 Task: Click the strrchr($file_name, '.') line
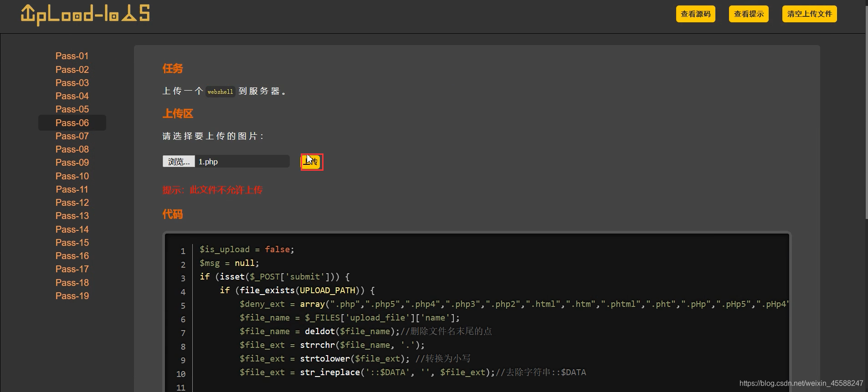tap(332, 345)
